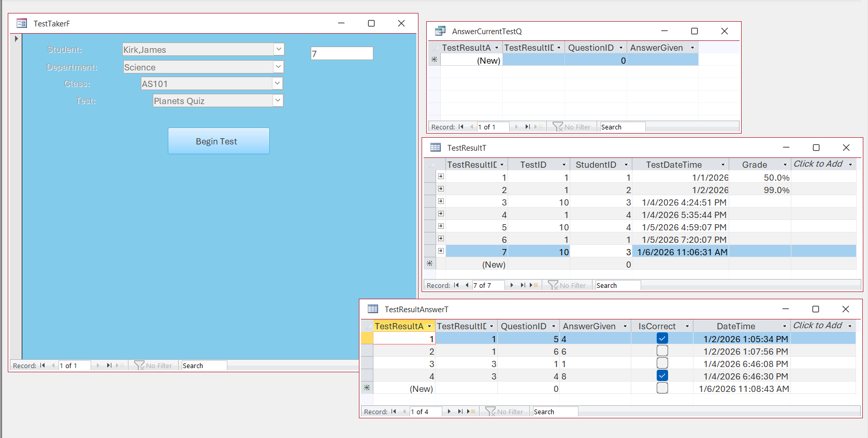The height and width of the screenshot is (438, 868).
Task: Toggle IsCorrect checkbox in the New row
Action: [662, 388]
